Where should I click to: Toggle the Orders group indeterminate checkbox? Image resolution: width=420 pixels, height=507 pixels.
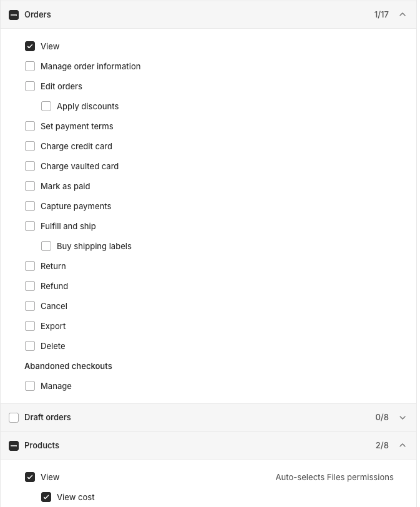click(14, 14)
